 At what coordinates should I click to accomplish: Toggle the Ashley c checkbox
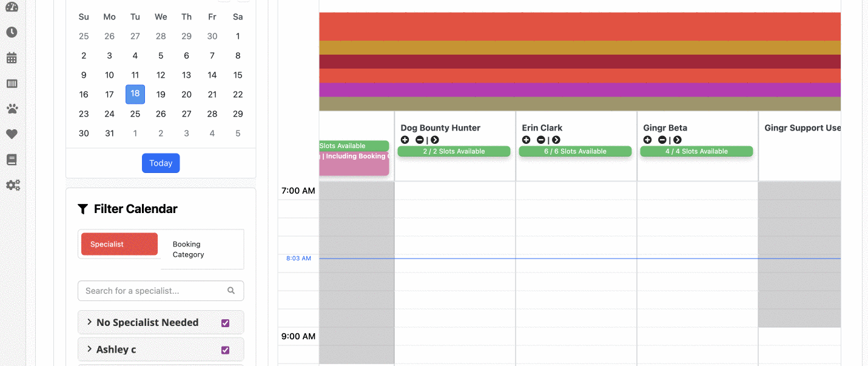coord(226,350)
